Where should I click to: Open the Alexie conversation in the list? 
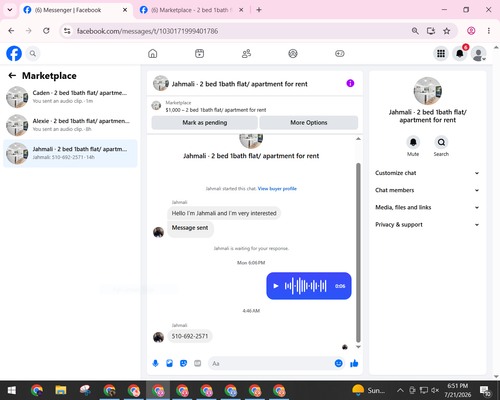pos(70,125)
